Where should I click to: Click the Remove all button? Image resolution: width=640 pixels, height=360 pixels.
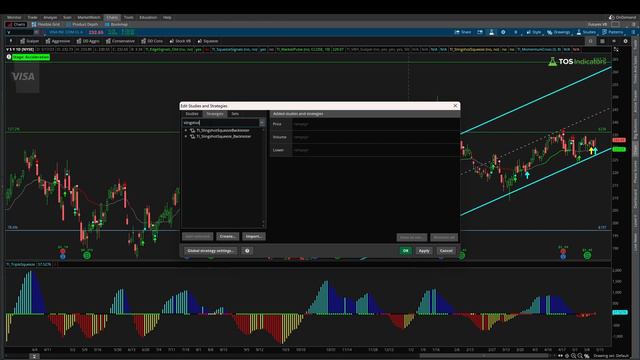click(444, 237)
